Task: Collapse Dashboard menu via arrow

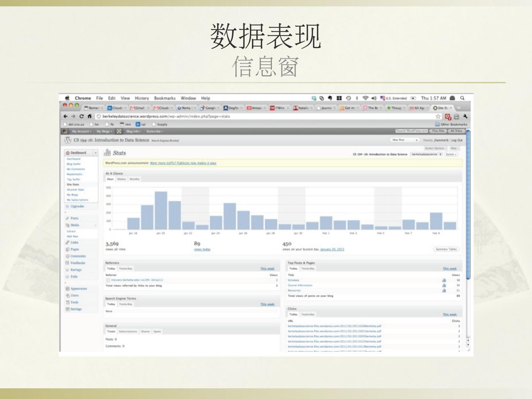Action: [95, 153]
